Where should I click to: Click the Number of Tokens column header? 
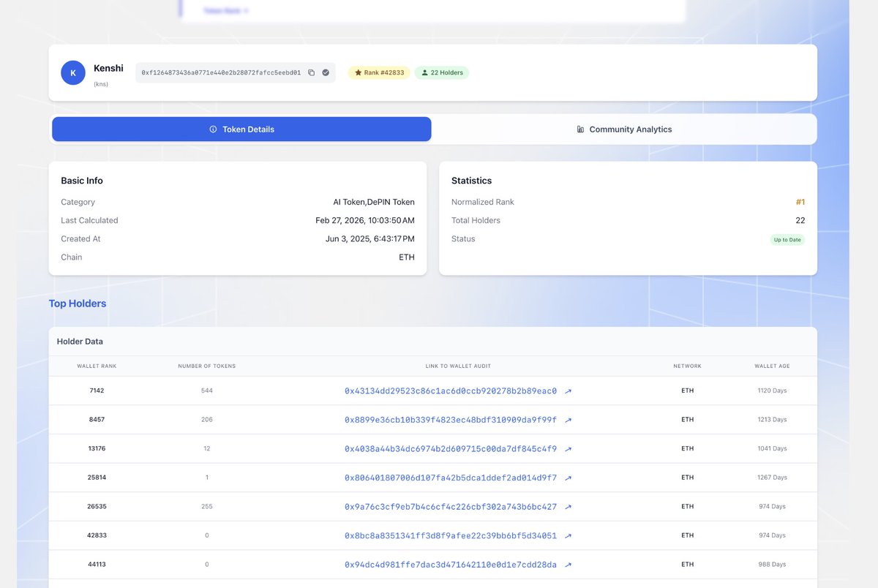click(207, 366)
